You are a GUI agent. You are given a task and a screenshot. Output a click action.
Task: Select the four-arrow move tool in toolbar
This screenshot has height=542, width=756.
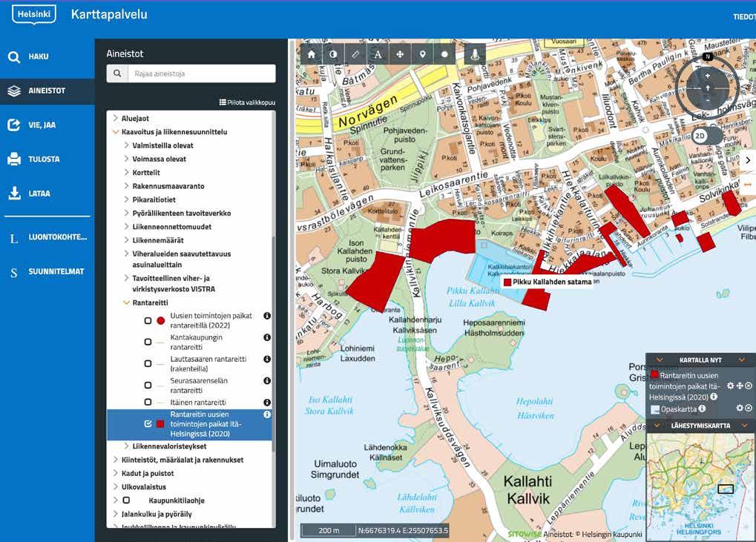(x=400, y=54)
